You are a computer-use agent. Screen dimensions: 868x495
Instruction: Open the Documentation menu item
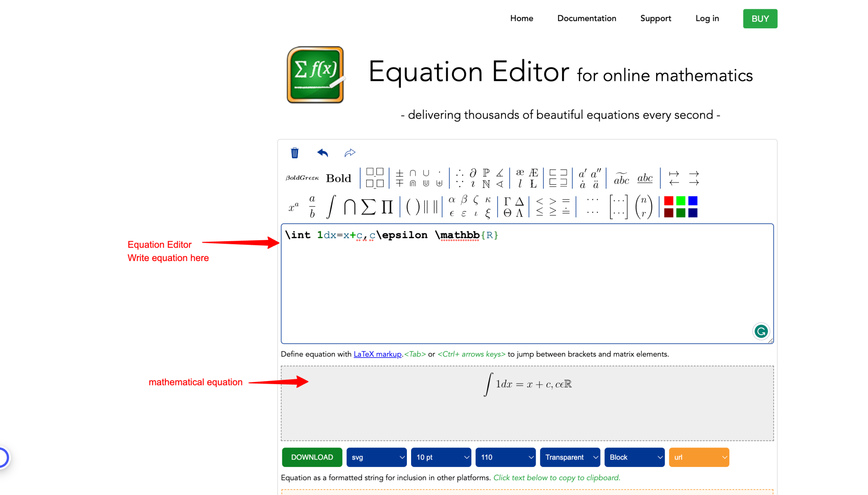(587, 18)
